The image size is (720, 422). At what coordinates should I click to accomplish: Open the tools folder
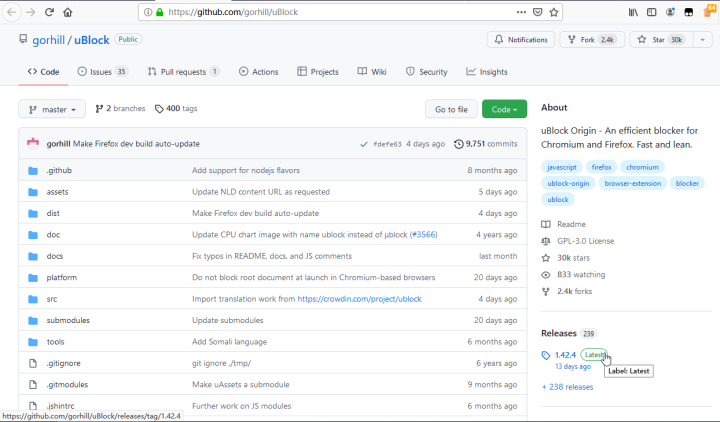[55, 342]
